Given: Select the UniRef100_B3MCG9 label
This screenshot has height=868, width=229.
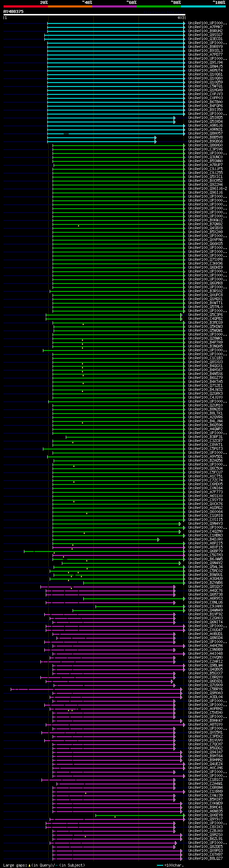Looking at the screenshot, I should tap(205, 322).
